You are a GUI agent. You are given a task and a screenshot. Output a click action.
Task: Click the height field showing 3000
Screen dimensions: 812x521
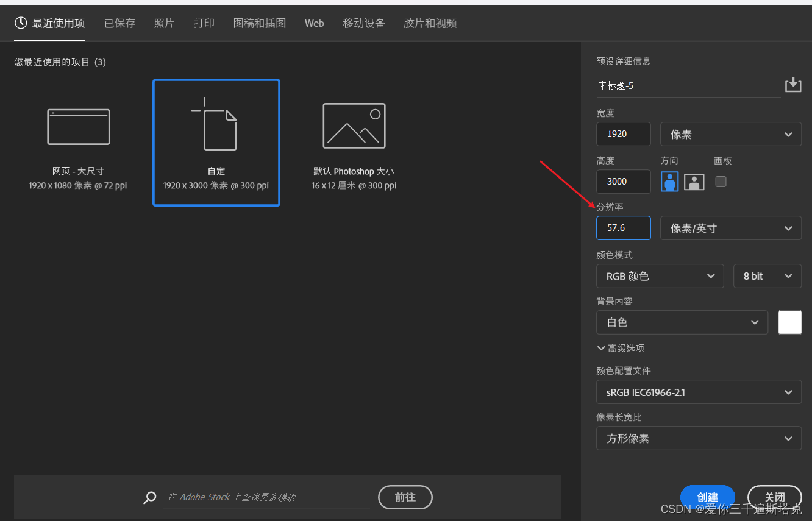pos(623,182)
